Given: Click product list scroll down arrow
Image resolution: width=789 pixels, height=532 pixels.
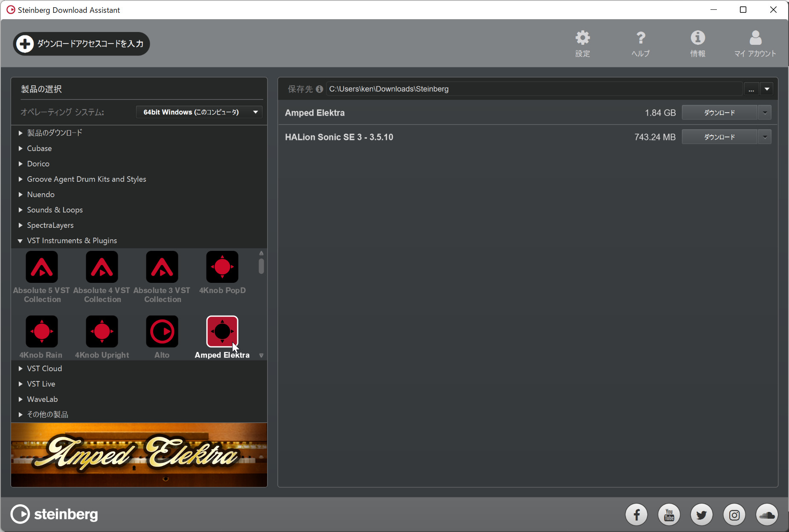Looking at the screenshot, I should coord(261,355).
